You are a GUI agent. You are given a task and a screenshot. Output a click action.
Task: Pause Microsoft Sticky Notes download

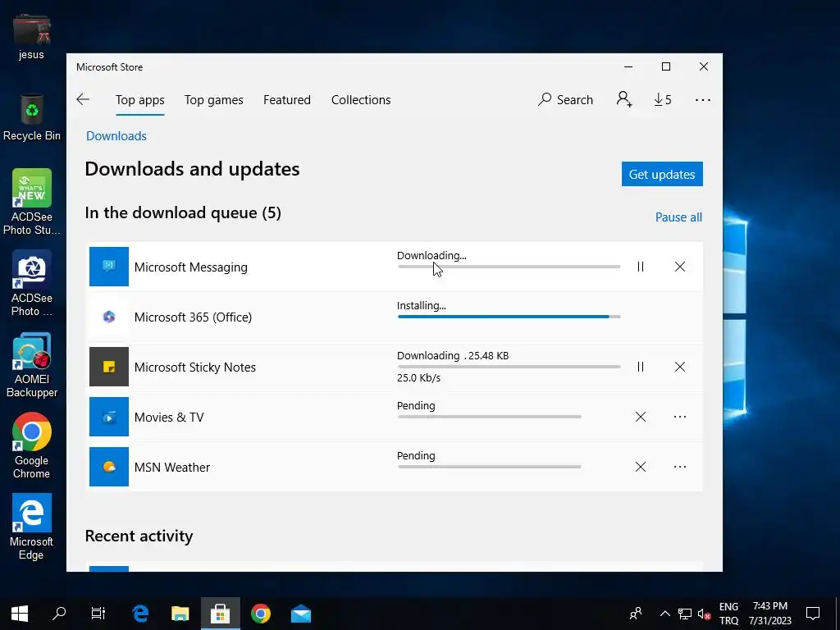(640, 367)
